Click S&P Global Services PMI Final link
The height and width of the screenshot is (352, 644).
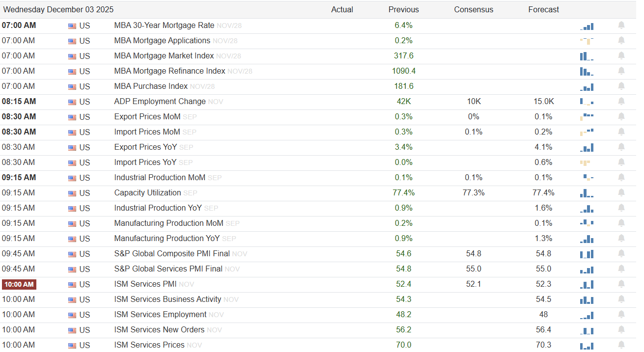pyautogui.click(x=168, y=269)
